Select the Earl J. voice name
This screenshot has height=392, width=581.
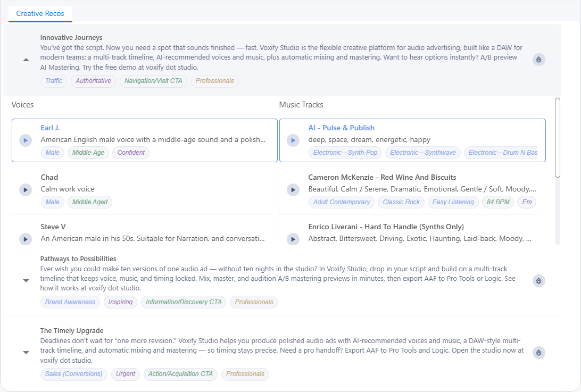[50, 128]
